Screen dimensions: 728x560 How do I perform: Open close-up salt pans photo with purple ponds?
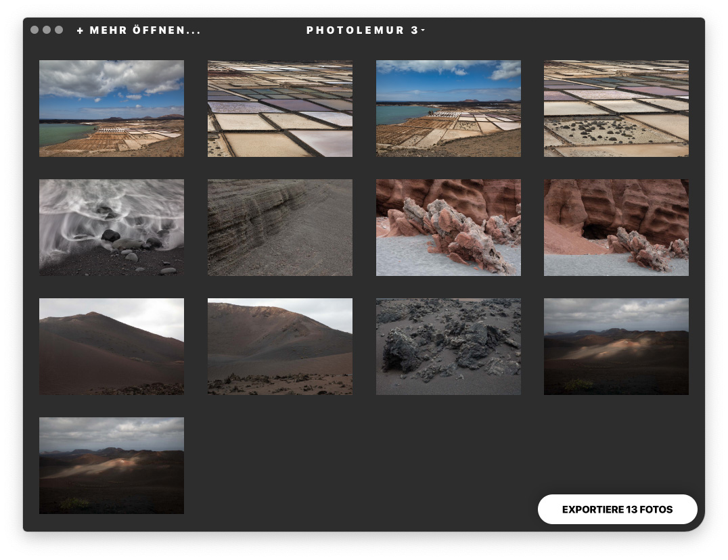pos(279,108)
